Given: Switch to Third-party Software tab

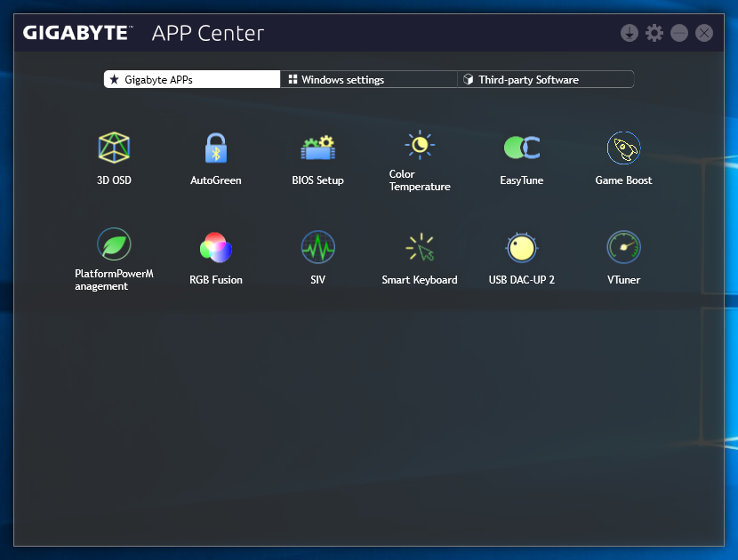Looking at the screenshot, I should coord(546,79).
